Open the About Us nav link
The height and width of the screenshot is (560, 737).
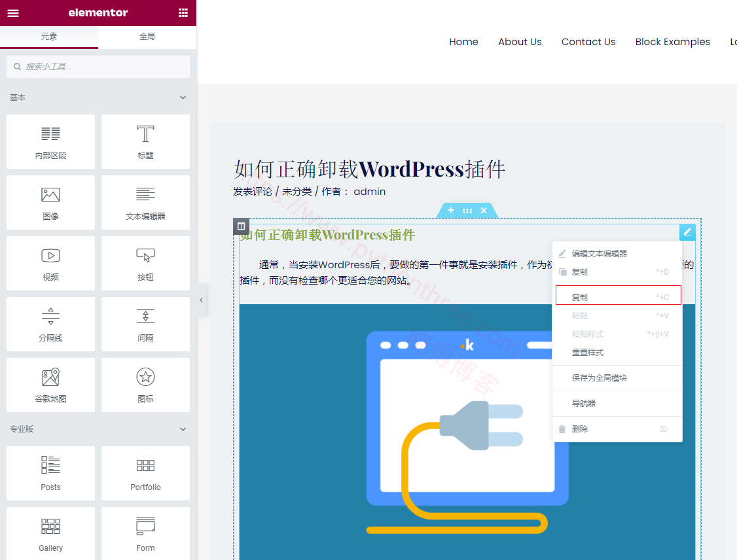point(520,42)
